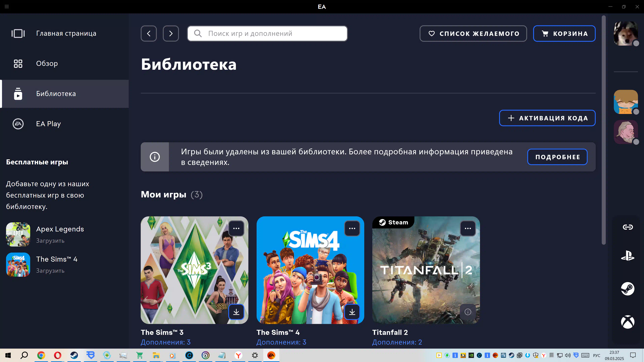Open three-dots menu on The Sims 4 card
The image size is (644, 362).
(352, 228)
